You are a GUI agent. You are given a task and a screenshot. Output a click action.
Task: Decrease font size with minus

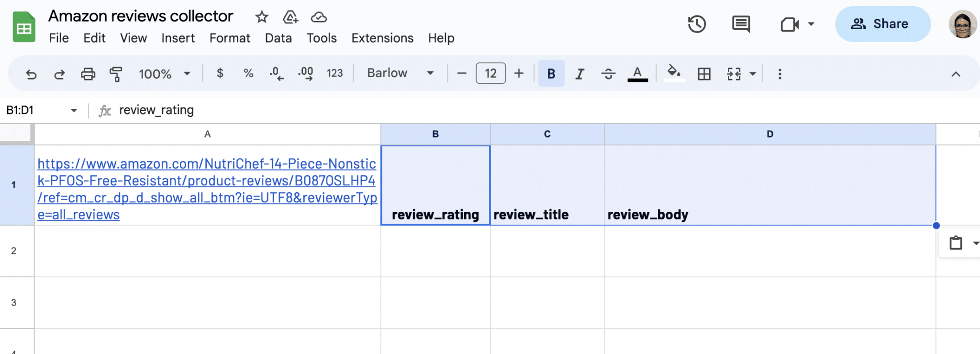coord(462,73)
